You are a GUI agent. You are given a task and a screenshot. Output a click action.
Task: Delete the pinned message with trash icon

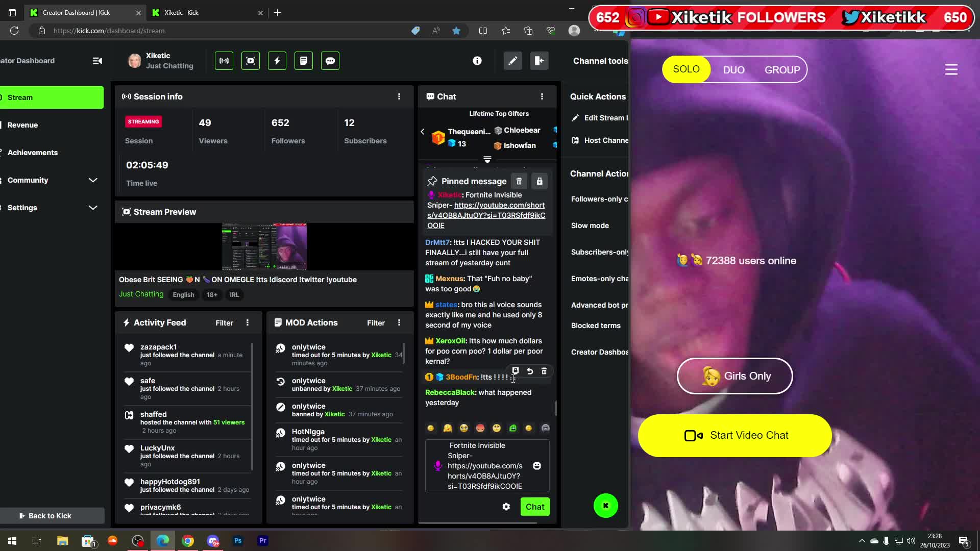pos(519,181)
